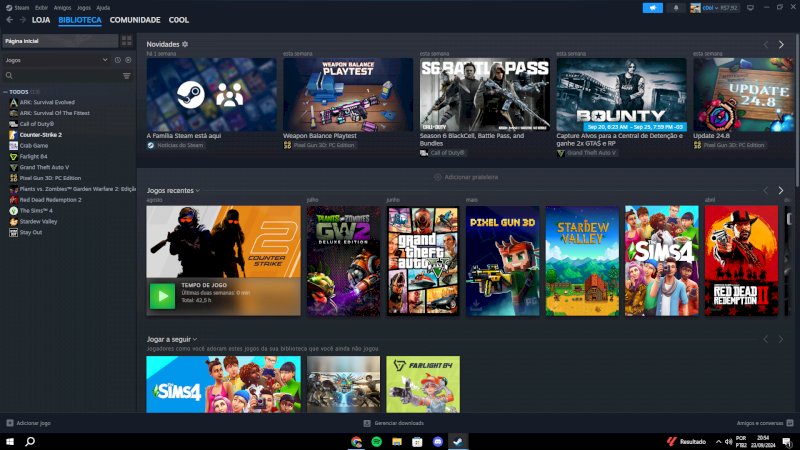Viewport: 800px width, 450px height.
Task: Click the recent activity clock filter icon
Action: click(118, 60)
